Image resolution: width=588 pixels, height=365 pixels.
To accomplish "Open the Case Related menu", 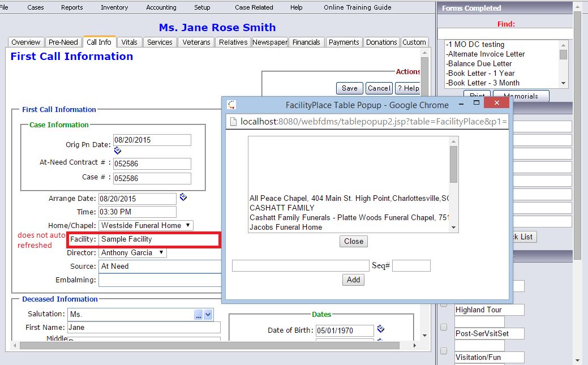I will click(x=254, y=7).
